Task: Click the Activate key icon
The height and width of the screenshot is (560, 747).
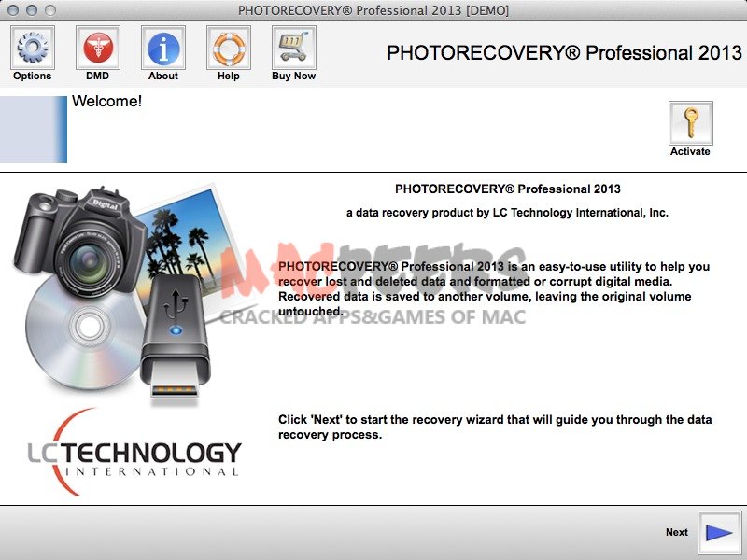Action: coord(690,123)
